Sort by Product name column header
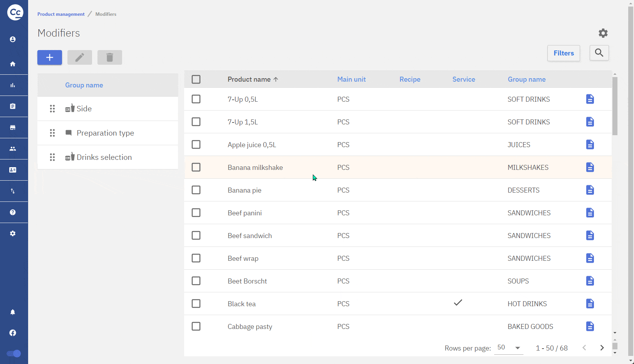 [x=249, y=79]
